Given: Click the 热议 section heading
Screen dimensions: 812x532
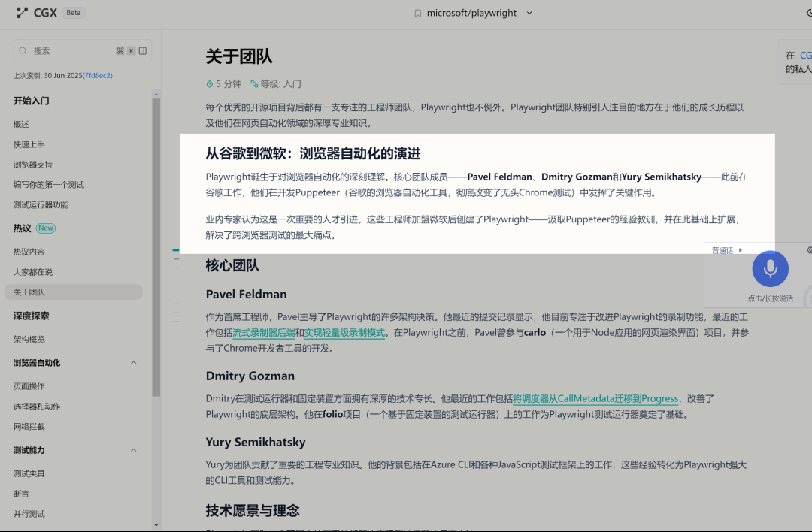Looking at the screenshot, I should (23, 228).
